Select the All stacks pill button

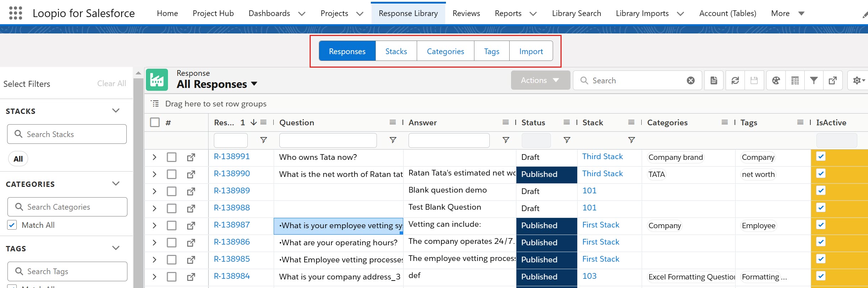pyautogui.click(x=18, y=159)
